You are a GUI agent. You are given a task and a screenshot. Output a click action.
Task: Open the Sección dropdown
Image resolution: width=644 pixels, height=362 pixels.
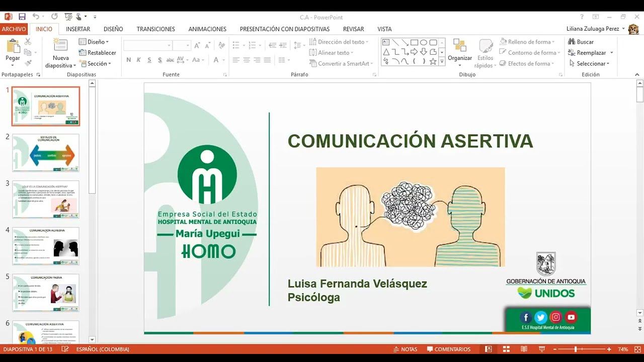tap(95, 64)
